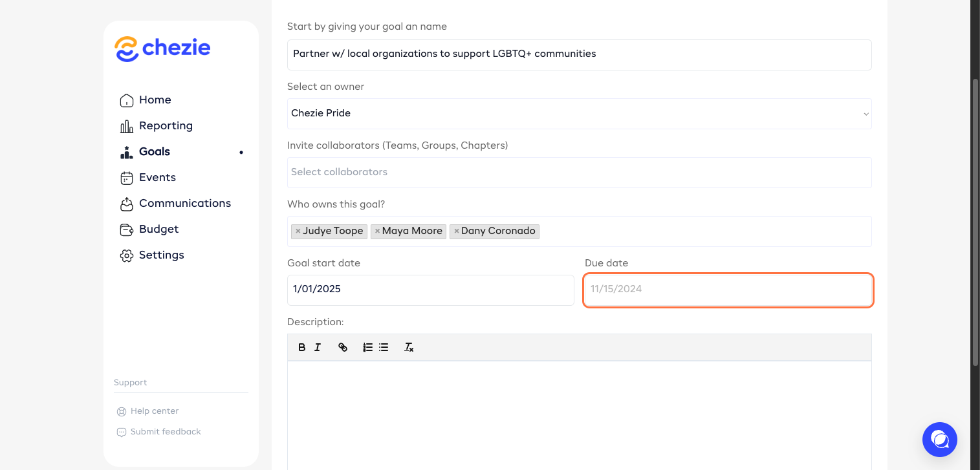Click the page's vertical scrollbar
Screen dimensions: 980x470
(x=975, y=220)
